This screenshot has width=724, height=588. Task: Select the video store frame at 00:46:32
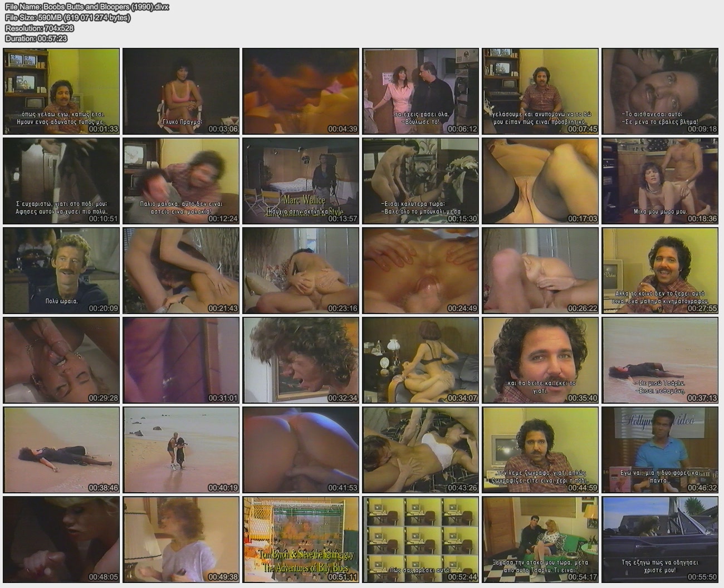click(660, 450)
